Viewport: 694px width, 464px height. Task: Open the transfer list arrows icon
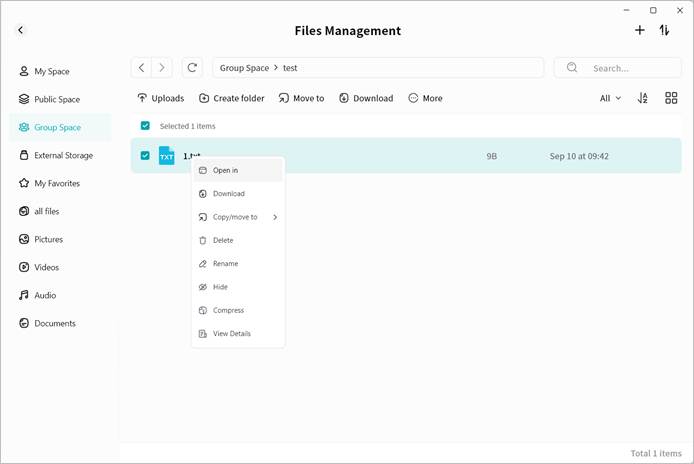[x=664, y=30]
